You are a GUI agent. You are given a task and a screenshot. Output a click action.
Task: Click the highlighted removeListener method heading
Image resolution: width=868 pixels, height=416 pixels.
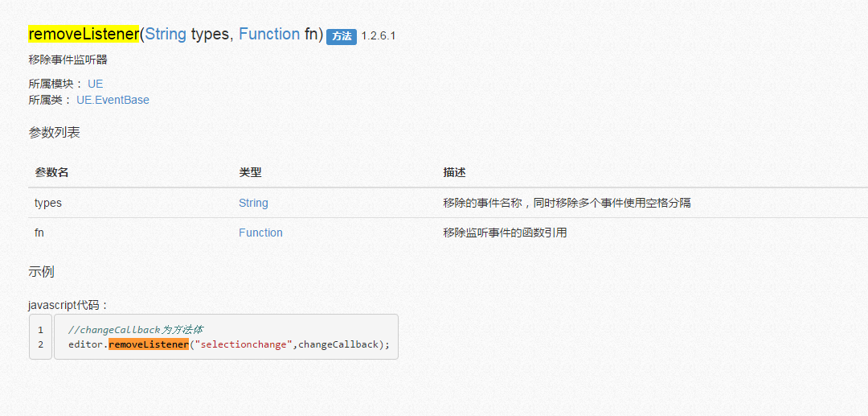coord(84,35)
